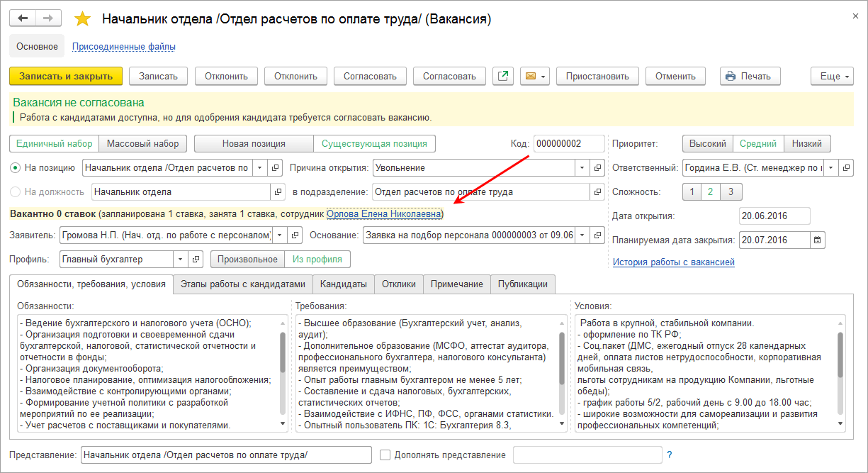Open the Публикации tab

tap(523, 284)
